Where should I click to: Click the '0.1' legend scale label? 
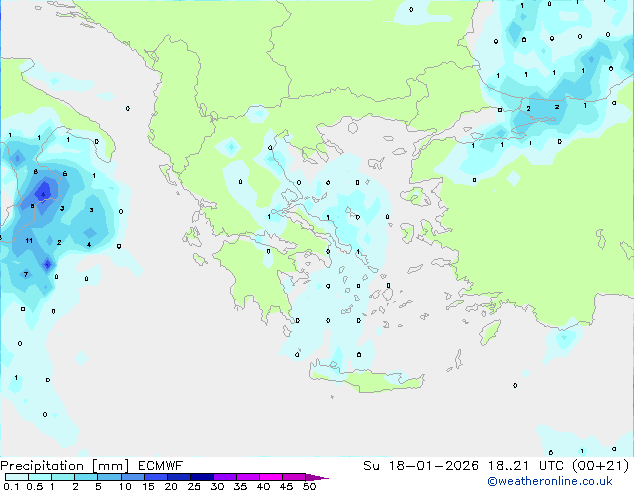pyautogui.click(x=11, y=486)
